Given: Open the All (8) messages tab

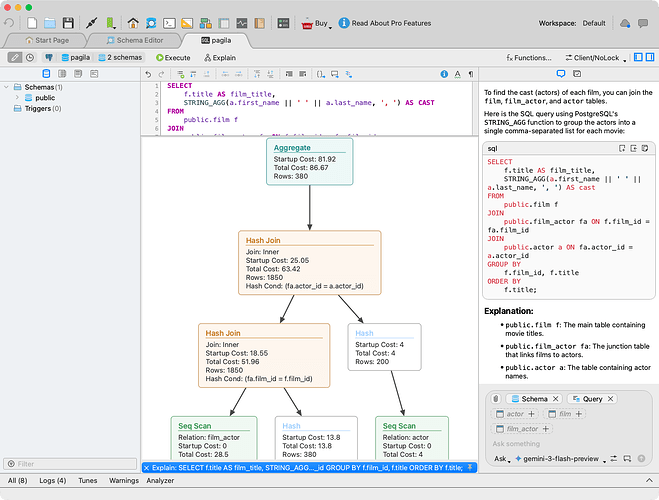Looking at the screenshot, I should click(17, 480).
